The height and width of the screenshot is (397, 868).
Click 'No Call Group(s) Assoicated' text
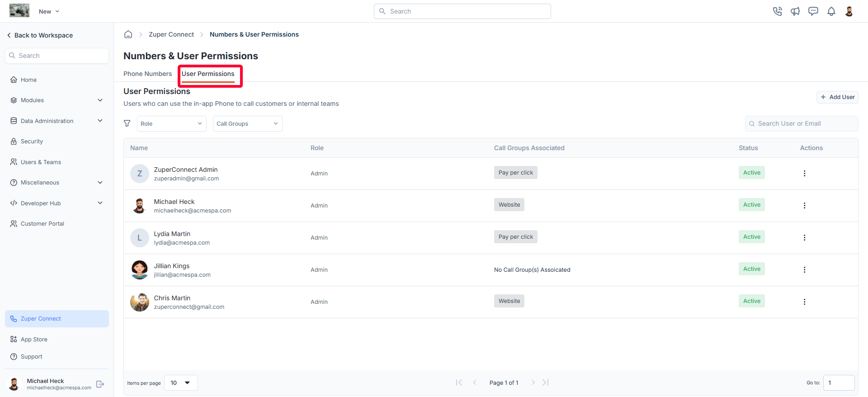[x=532, y=270]
